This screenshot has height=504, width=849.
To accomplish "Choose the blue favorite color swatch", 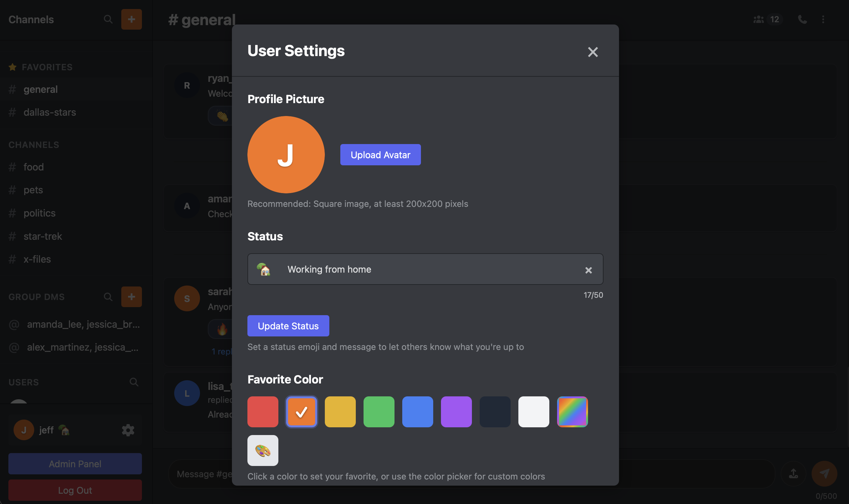I will pyautogui.click(x=418, y=412).
